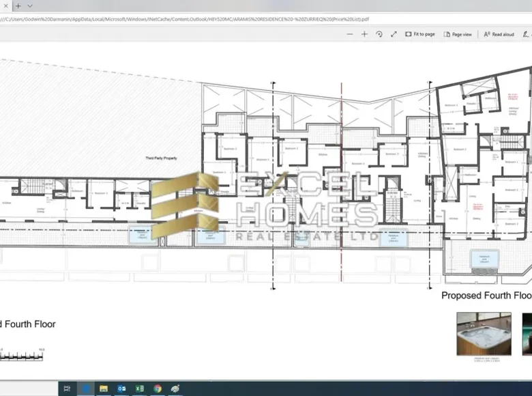Image resolution: width=532 pixels, height=396 pixels.
Task: Expand the tab list chevron
Action: pyautogui.click(x=30, y=5)
